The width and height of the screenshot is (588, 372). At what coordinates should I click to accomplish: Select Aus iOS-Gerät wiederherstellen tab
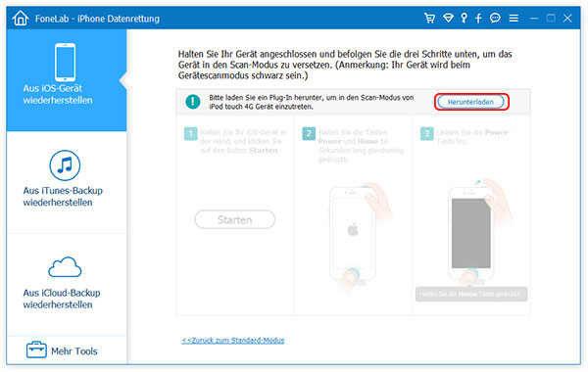(x=67, y=80)
